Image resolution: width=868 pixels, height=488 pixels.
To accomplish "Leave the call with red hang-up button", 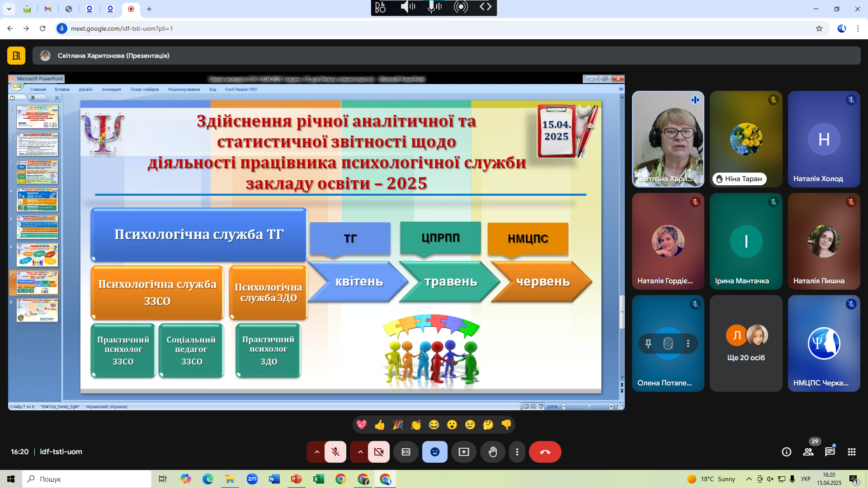I will point(545,452).
